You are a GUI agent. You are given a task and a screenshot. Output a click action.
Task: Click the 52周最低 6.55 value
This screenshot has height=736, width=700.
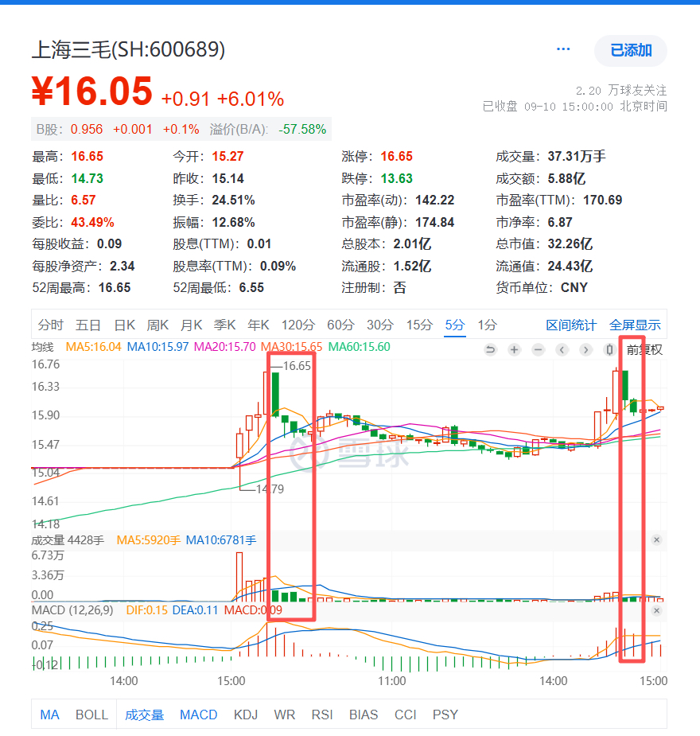pyautogui.click(x=252, y=287)
